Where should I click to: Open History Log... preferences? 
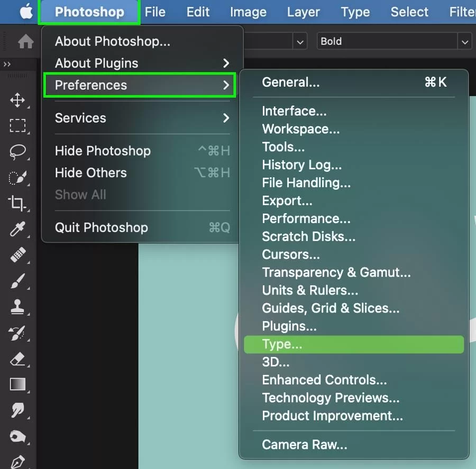point(354,165)
